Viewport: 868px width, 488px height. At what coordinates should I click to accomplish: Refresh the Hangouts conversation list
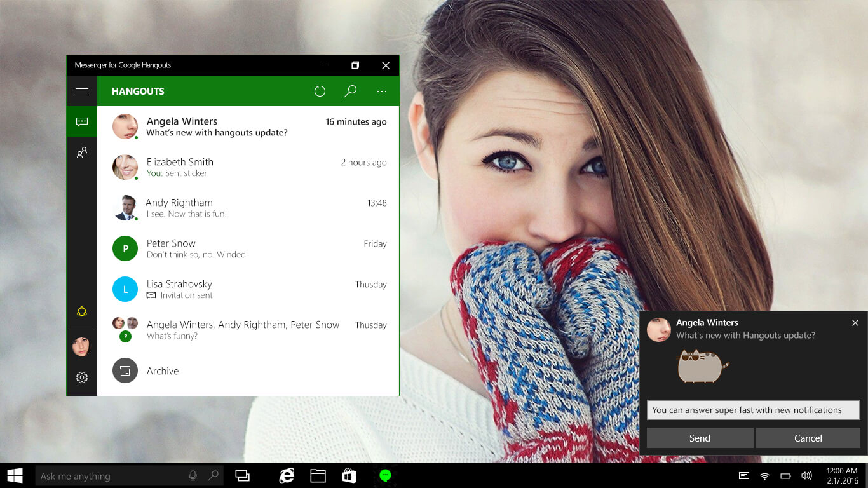[x=320, y=91]
